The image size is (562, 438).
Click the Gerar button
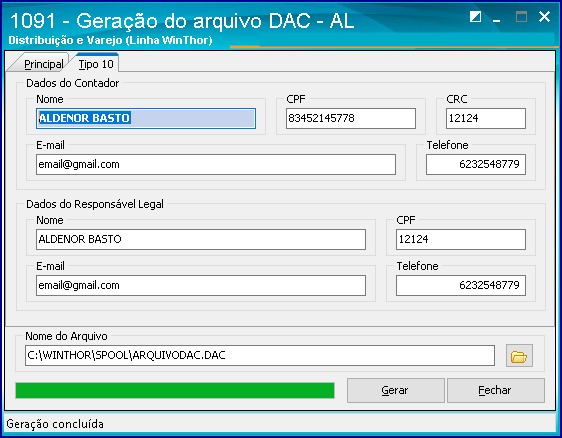(395, 390)
